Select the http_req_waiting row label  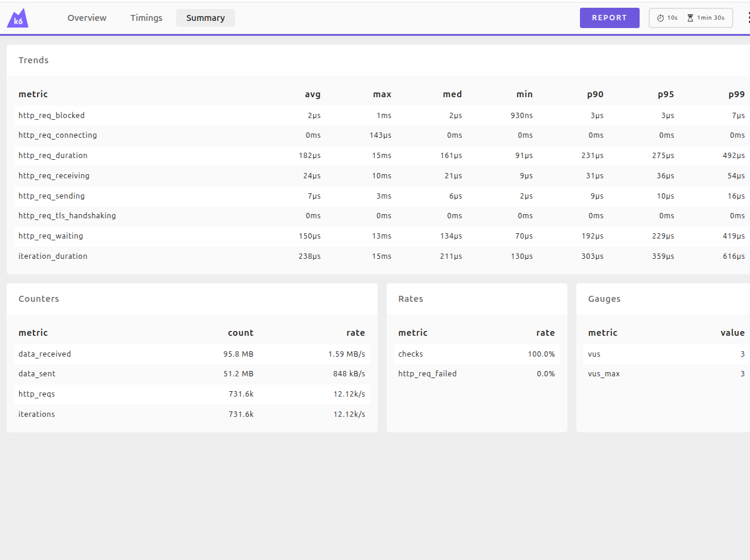point(51,236)
